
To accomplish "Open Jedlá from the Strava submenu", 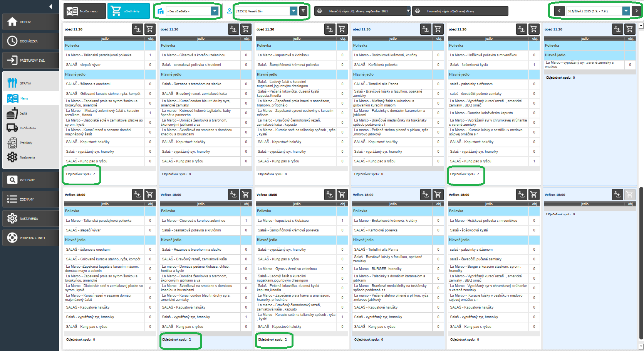I will tap(23, 113).
